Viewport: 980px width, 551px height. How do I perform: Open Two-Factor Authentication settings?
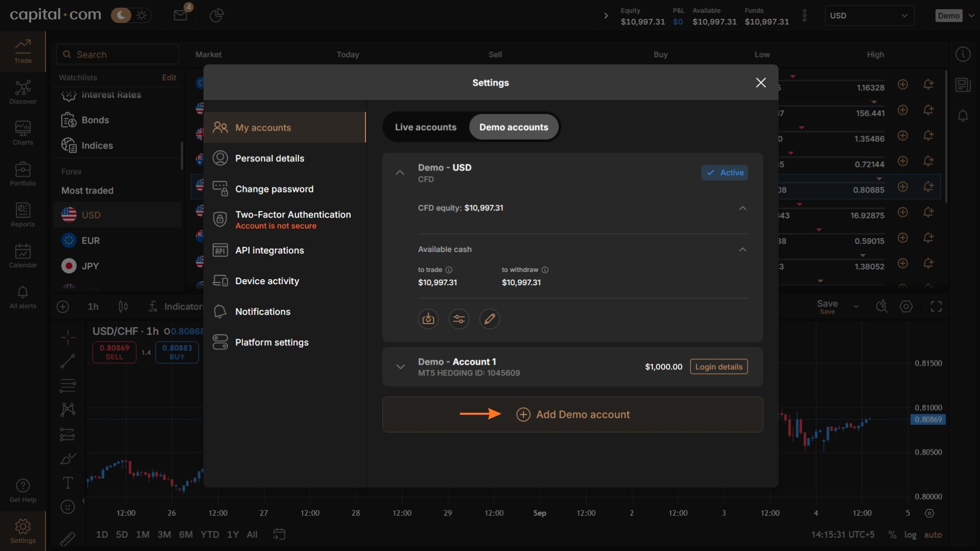(x=285, y=219)
